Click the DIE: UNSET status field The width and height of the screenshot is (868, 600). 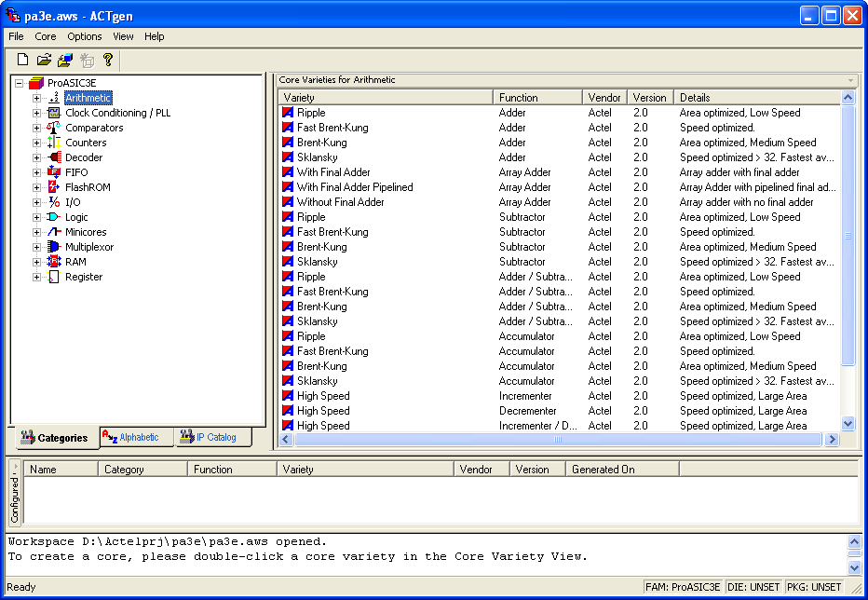click(x=753, y=587)
